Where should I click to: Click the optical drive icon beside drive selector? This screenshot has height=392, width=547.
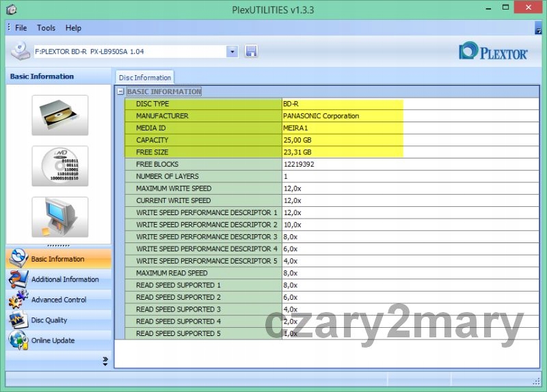[x=21, y=51]
